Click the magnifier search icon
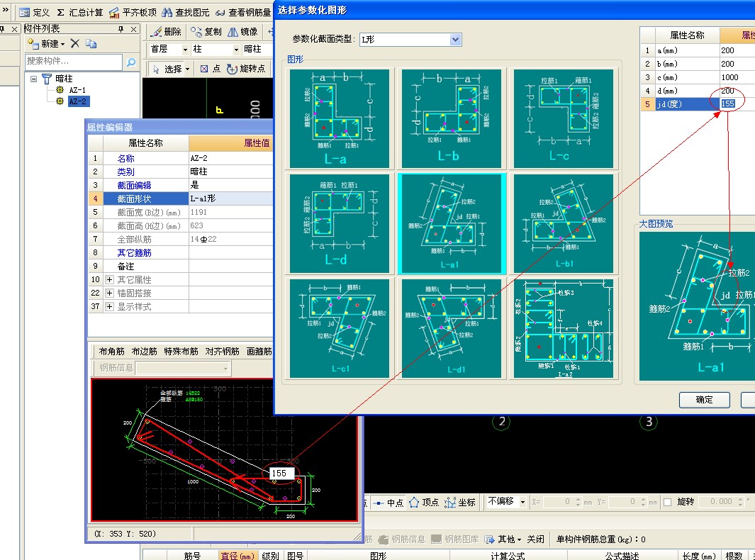Image resolution: width=755 pixels, height=560 pixels. 131,62
